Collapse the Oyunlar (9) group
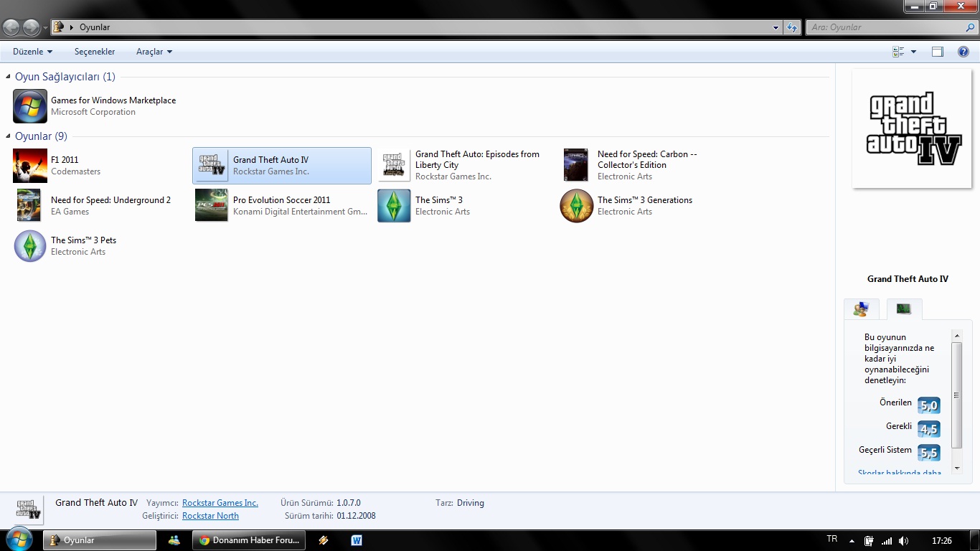Image resolution: width=980 pixels, height=551 pixels. pyautogui.click(x=8, y=136)
